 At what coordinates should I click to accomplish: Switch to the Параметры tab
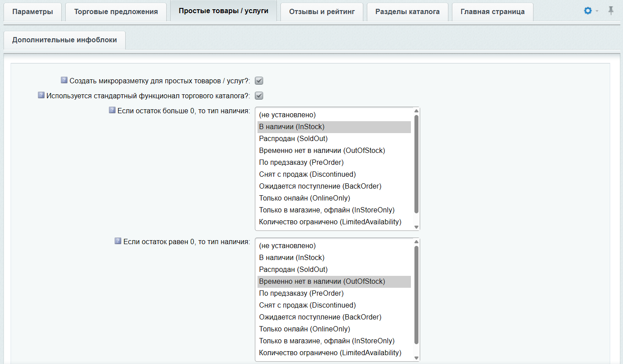[x=33, y=12]
